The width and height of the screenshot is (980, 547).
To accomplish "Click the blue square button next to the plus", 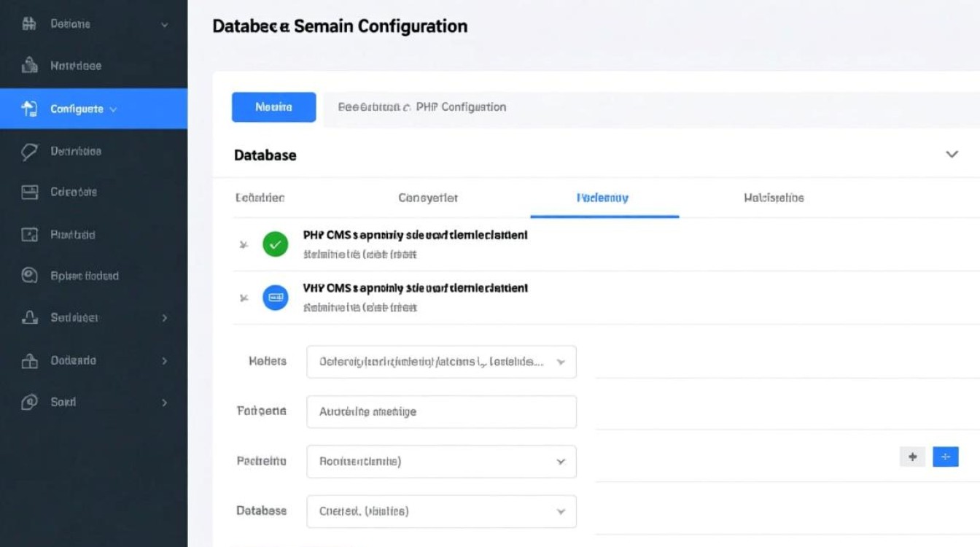I will click(946, 457).
